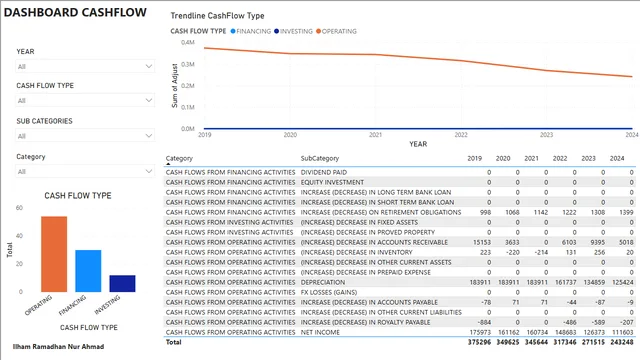This screenshot has width=640, height=360.
Task: Select the dark blue INVESTING bar
Action: click(122, 283)
